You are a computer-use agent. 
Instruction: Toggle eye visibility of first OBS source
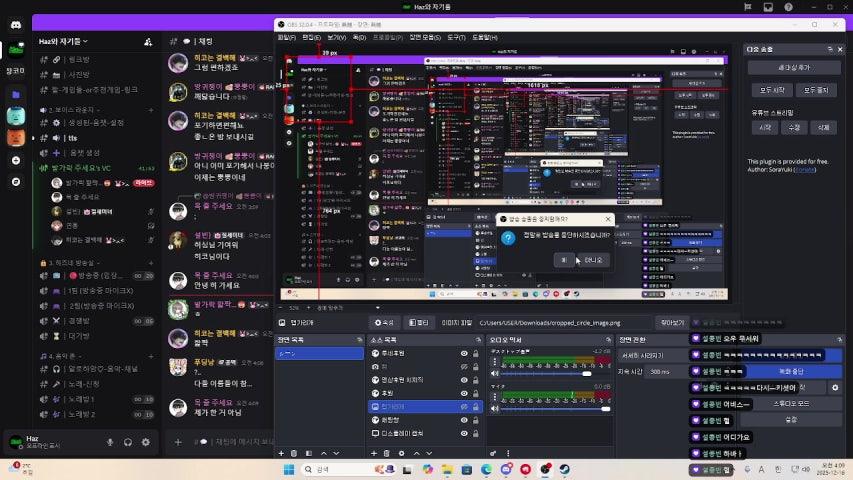click(x=464, y=354)
